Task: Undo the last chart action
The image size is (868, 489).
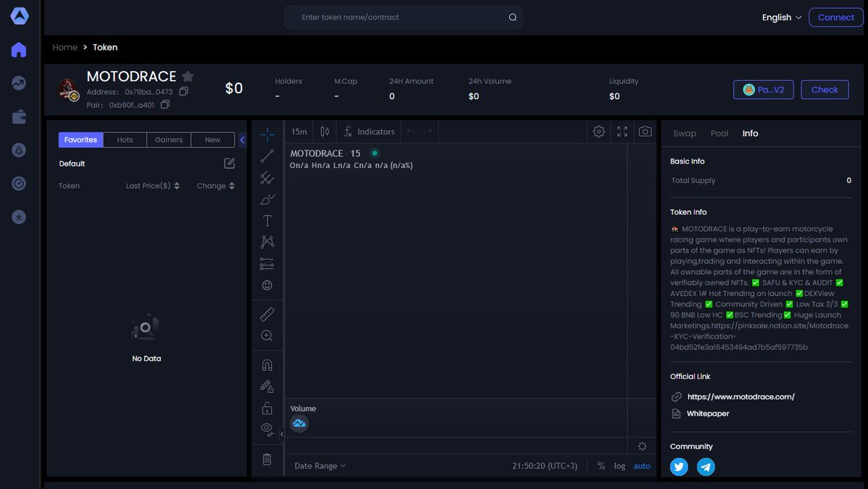Action: (x=411, y=132)
